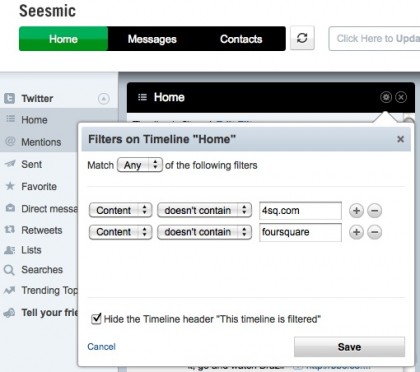The height and width of the screenshot is (372, 420).
Task: Open Home column settings gear icon
Action: [386, 97]
